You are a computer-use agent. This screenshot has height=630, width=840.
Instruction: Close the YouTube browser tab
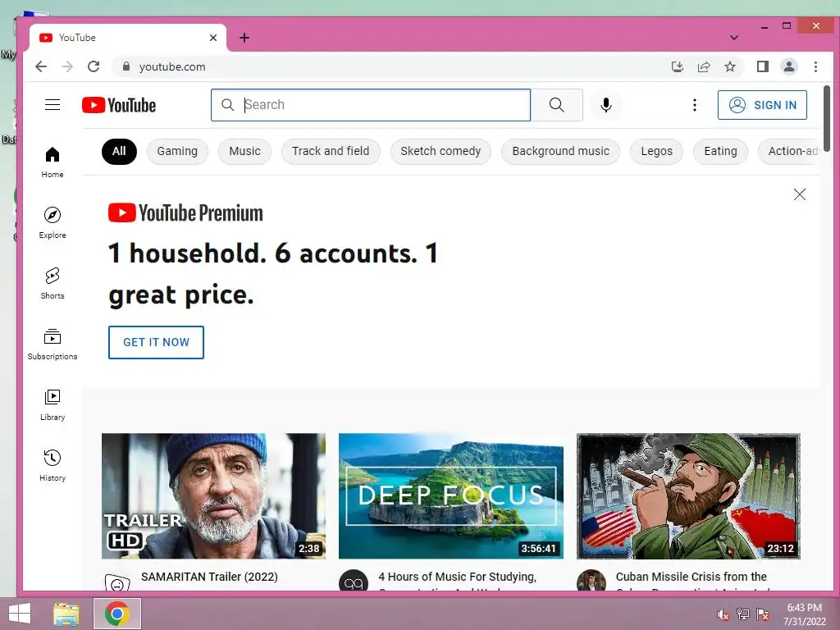click(213, 38)
